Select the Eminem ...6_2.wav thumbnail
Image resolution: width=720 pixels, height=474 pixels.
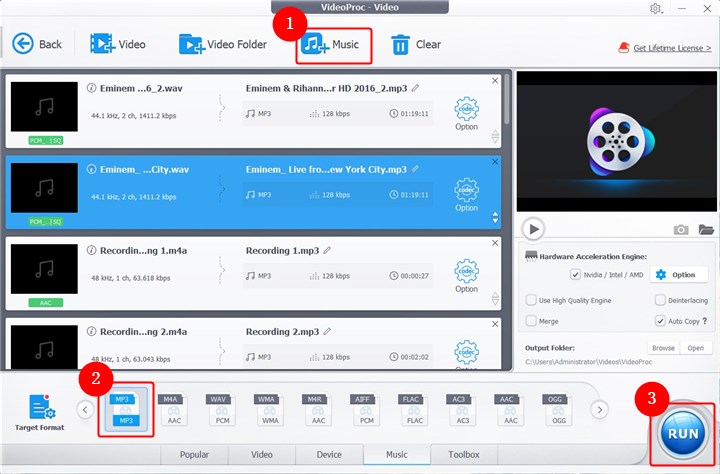click(x=44, y=107)
